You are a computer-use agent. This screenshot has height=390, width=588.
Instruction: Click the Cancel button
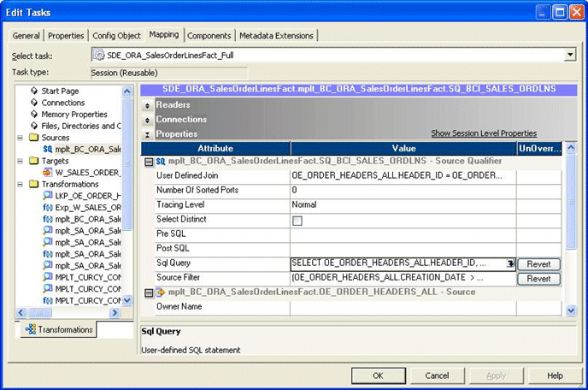coord(437,375)
